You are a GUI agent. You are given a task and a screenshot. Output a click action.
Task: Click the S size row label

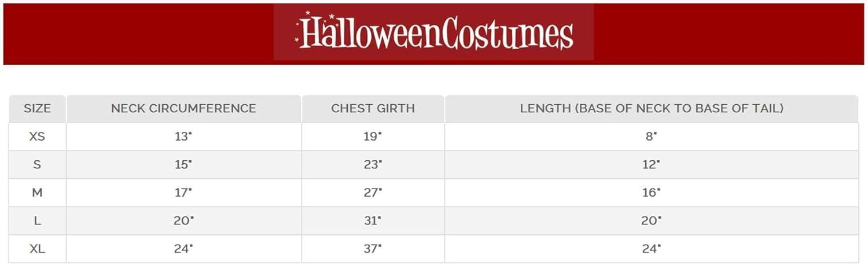click(37, 165)
